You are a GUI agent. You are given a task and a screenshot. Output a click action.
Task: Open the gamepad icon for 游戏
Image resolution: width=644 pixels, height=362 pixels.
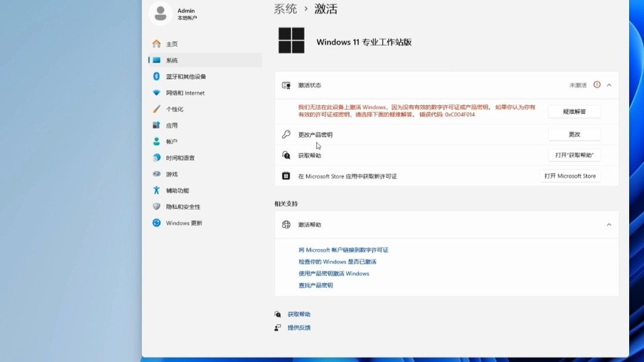[156, 174]
